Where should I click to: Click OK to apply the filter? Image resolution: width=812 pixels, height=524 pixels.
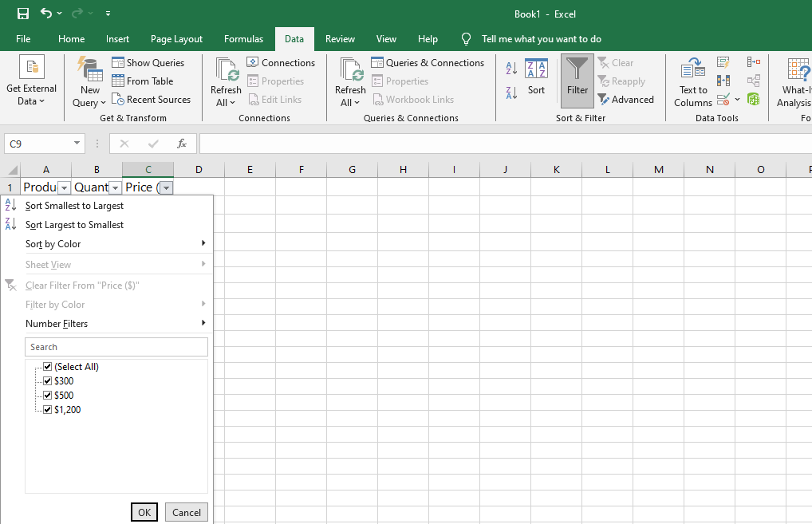tap(144, 512)
